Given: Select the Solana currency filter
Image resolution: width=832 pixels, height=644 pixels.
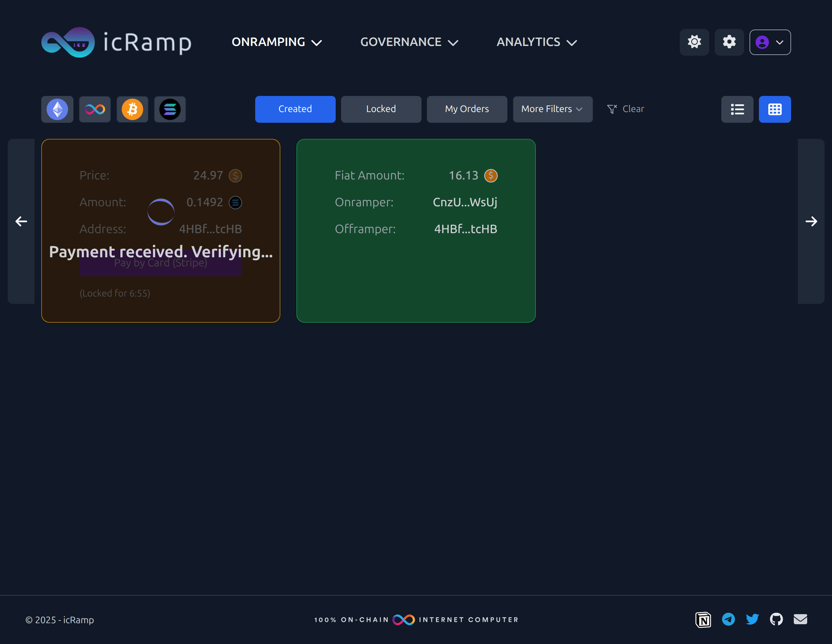Looking at the screenshot, I should (x=170, y=109).
